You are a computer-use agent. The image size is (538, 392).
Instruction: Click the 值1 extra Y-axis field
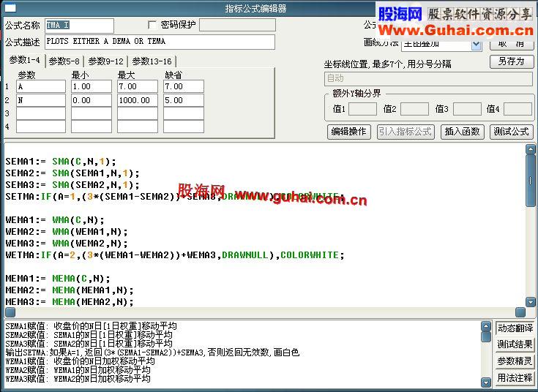[362, 109]
